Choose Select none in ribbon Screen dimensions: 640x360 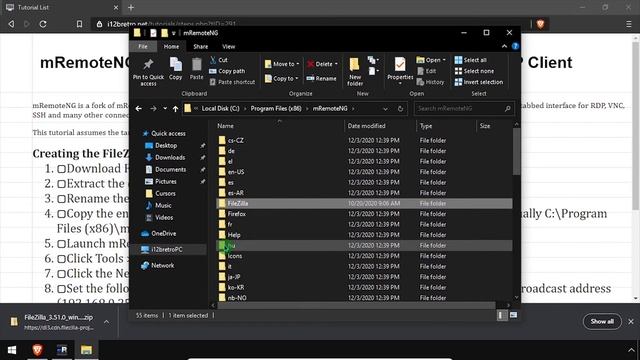[474, 71]
